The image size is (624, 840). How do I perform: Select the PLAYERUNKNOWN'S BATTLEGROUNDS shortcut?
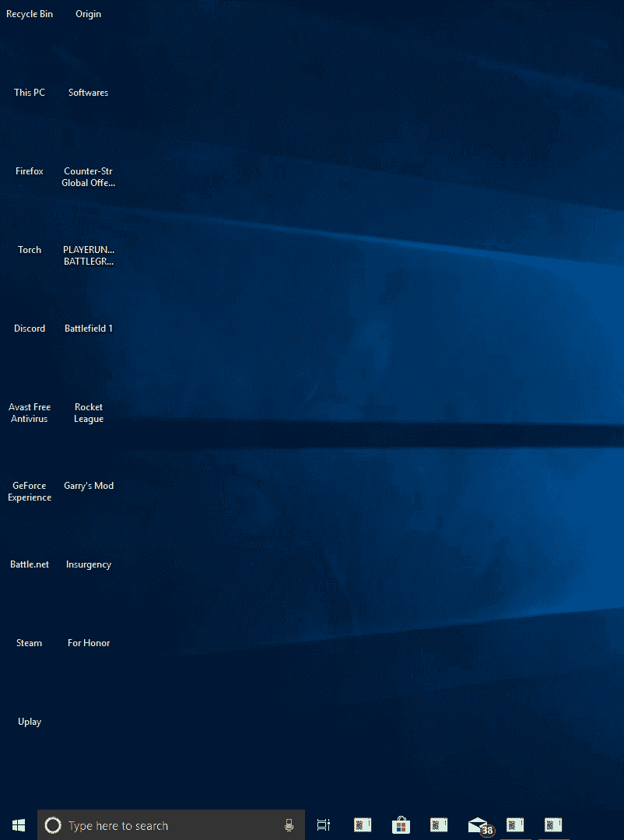(x=89, y=256)
